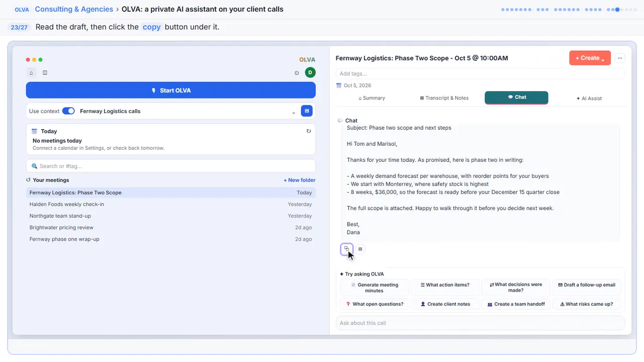Open the green D user avatar
Image resolution: width=644 pixels, height=362 pixels.
310,73
